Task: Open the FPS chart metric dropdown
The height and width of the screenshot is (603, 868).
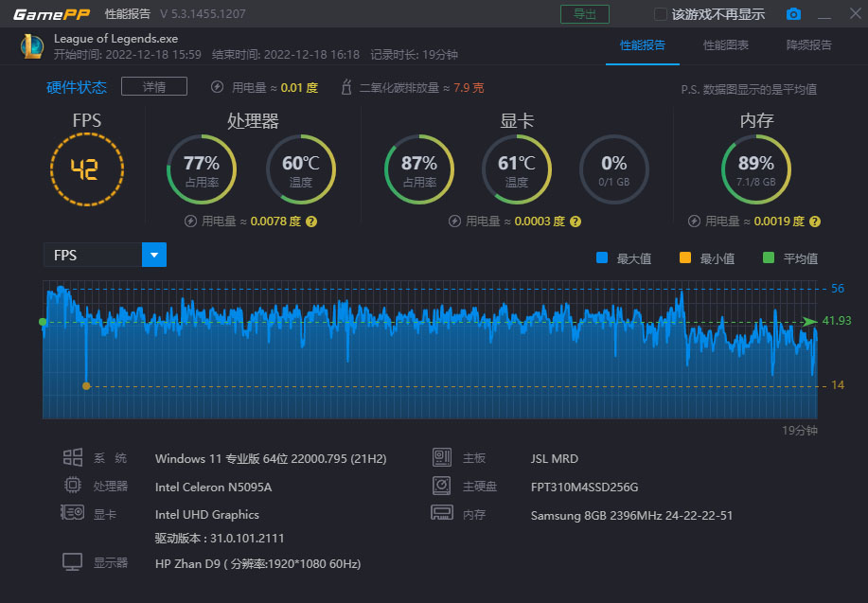Action: (x=153, y=255)
